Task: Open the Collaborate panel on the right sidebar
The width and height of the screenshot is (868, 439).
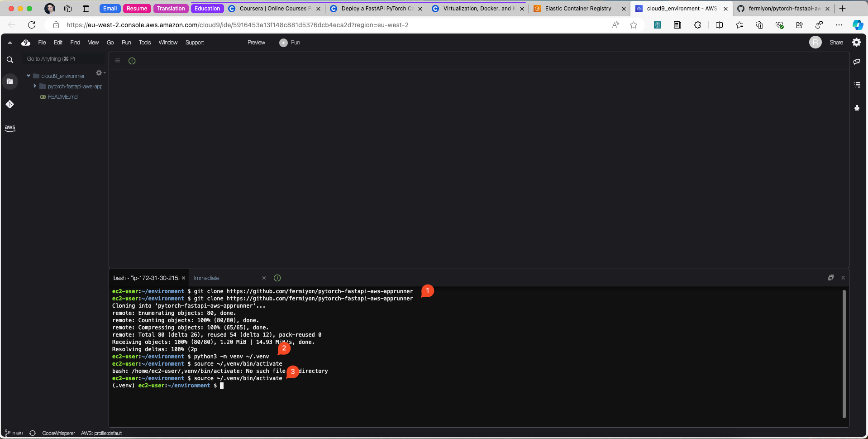Action: pyautogui.click(x=857, y=62)
